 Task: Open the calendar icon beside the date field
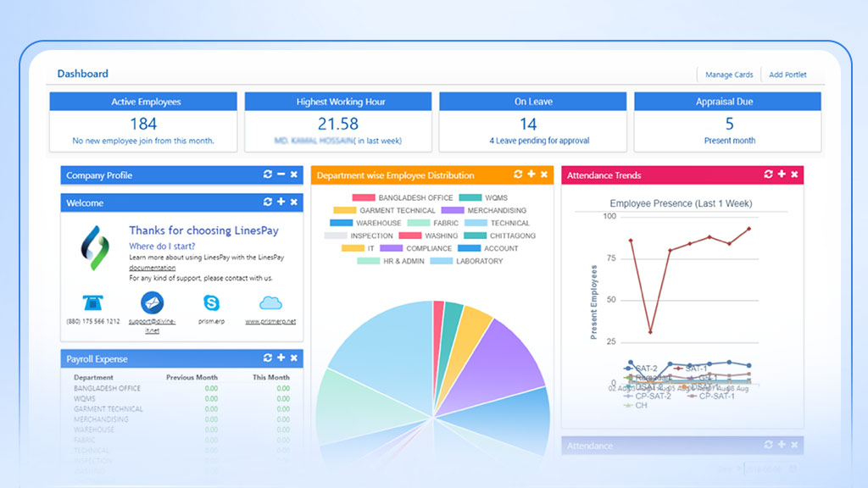[x=793, y=469]
